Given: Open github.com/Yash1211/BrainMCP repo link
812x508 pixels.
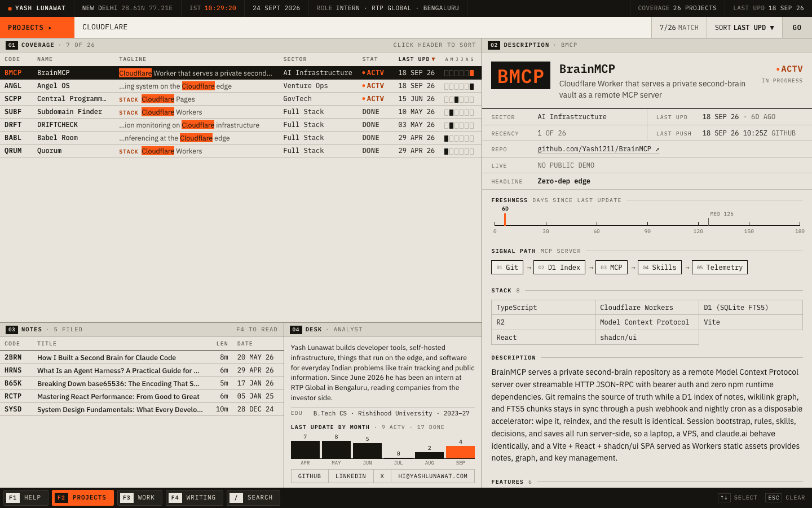Looking at the screenshot, I should coord(598,149).
